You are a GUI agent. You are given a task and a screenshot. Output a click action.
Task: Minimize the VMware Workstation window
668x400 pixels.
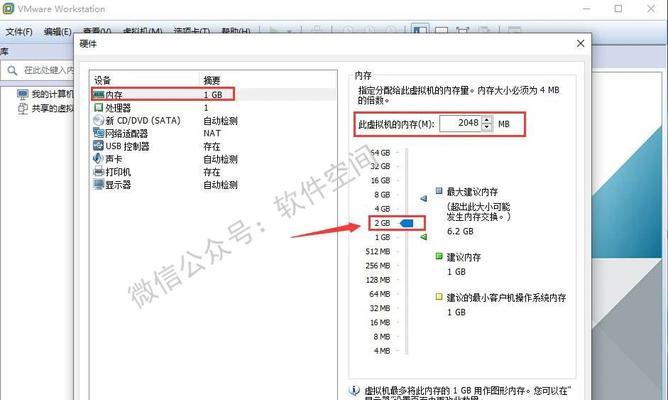[x=587, y=9]
